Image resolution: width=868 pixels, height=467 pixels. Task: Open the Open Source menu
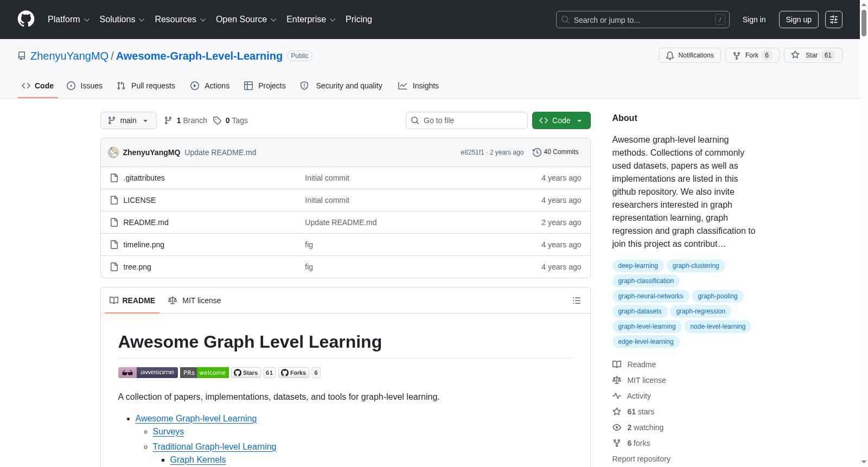click(x=246, y=20)
